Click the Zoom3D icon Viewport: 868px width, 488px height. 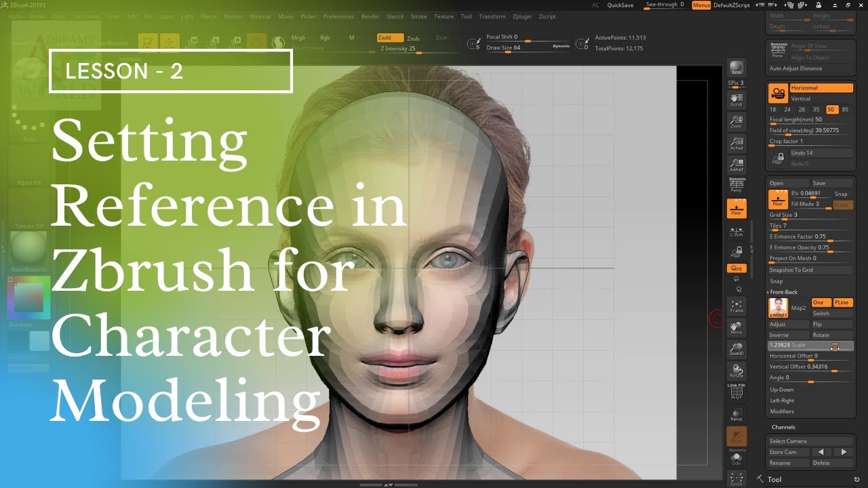click(x=736, y=350)
